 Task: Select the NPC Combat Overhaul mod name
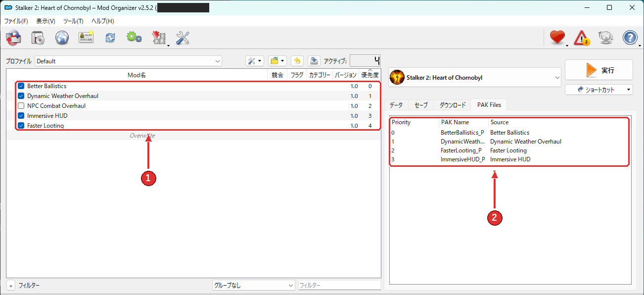click(56, 106)
